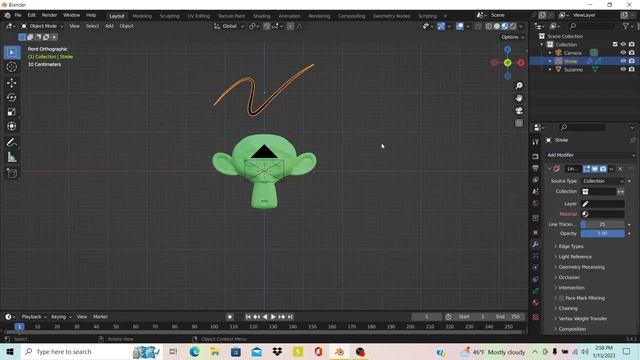Adjust the Line Thickness slider

602,224
